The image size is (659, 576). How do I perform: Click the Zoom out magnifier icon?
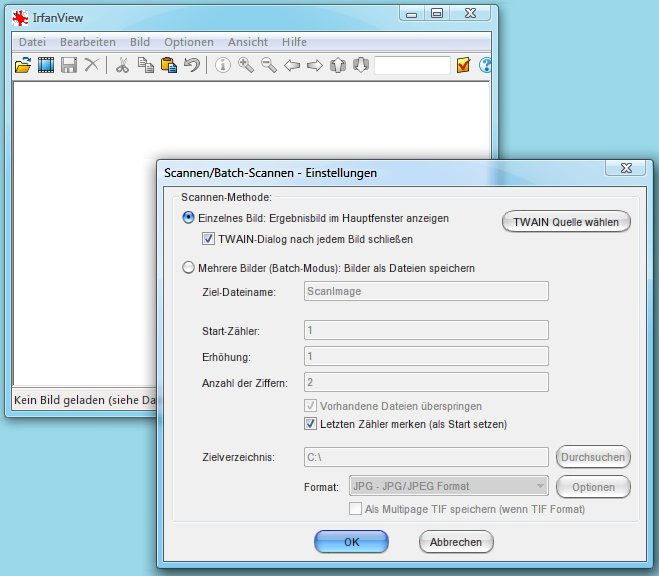click(269, 66)
